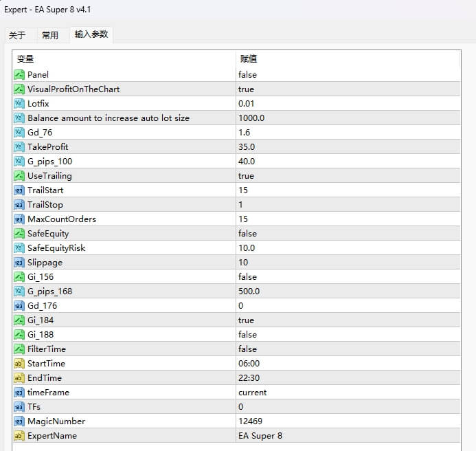
Task: Click the double-type icon next to Lotfix
Action: [x=19, y=104]
